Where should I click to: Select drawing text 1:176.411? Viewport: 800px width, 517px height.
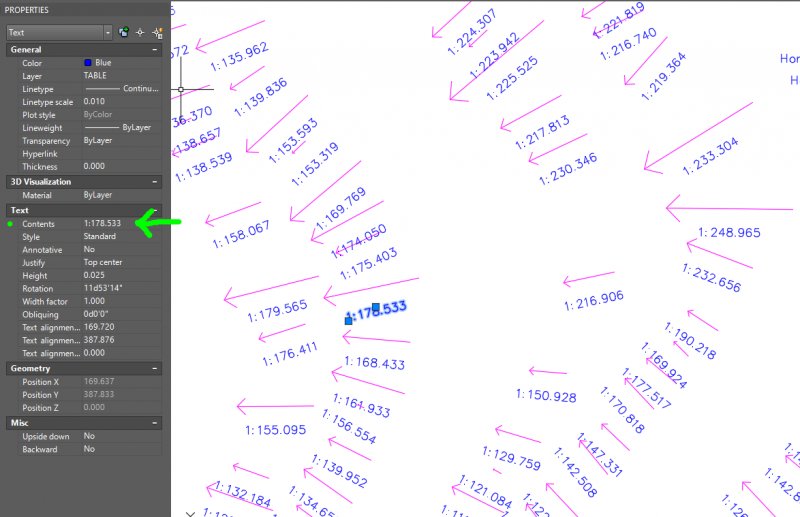[x=290, y=354]
